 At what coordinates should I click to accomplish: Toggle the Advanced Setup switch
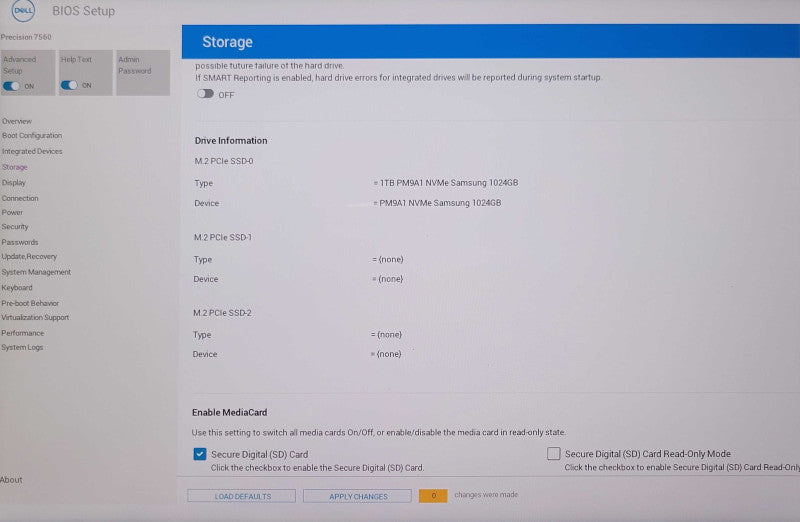[x=11, y=86]
